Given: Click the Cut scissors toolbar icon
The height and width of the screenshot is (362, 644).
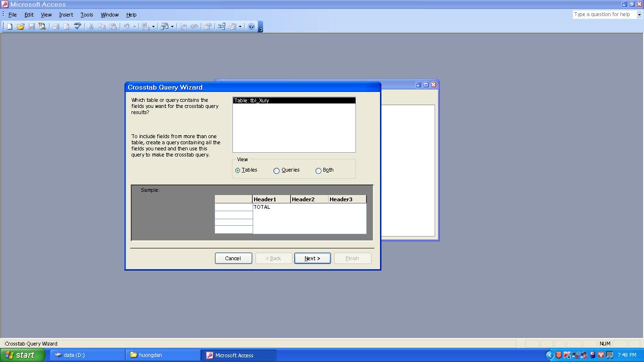Looking at the screenshot, I should coord(91,26).
